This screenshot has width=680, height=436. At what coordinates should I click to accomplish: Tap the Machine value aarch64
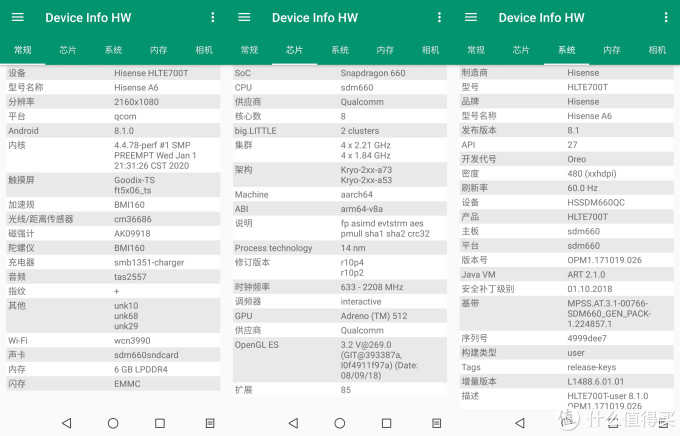click(x=356, y=194)
